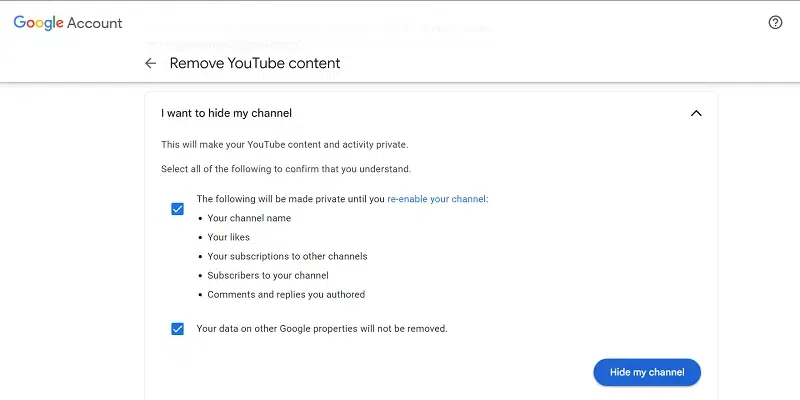
Task: Collapse section with the chevron-up icon
Action: pyautogui.click(x=696, y=113)
